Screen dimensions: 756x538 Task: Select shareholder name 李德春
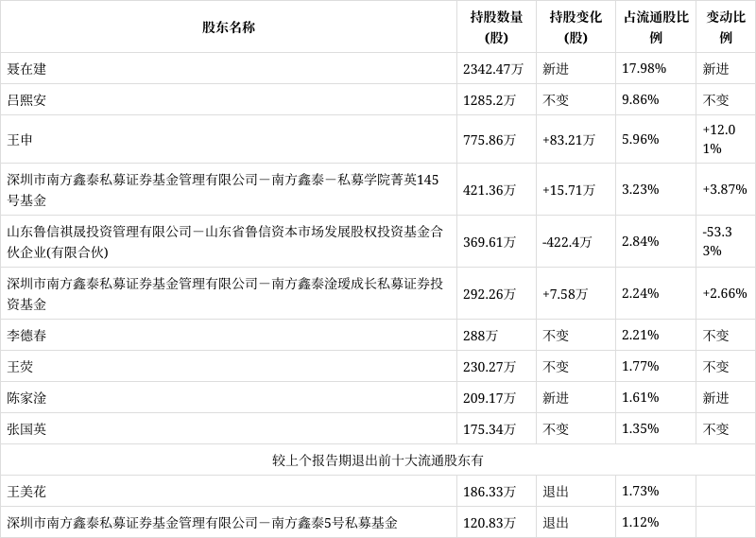[x=26, y=336]
